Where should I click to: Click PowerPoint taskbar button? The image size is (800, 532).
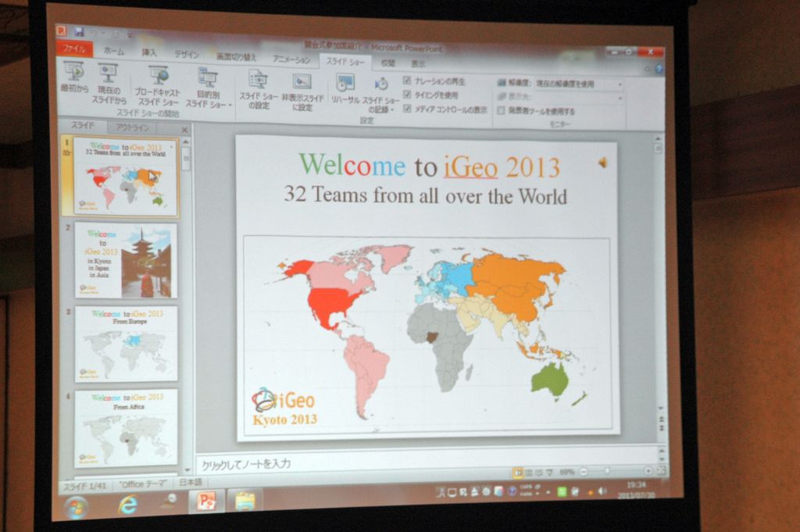click(x=206, y=502)
